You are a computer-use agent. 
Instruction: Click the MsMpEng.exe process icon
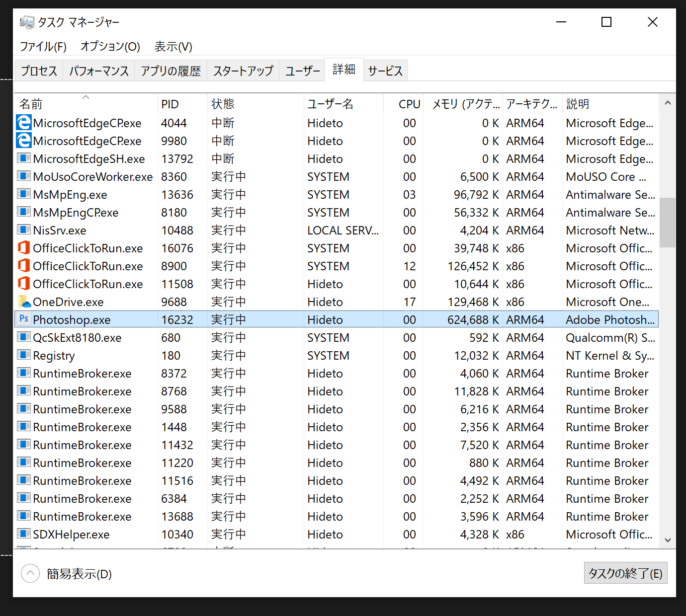23,194
